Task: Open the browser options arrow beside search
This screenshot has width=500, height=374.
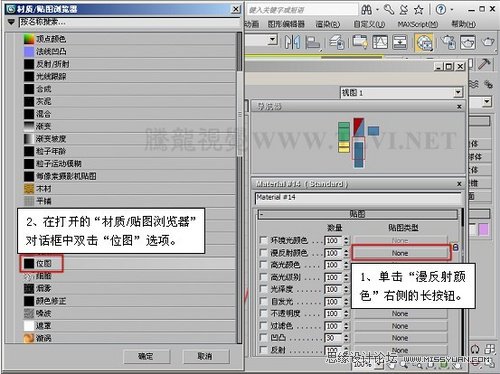Action: [12, 22]
